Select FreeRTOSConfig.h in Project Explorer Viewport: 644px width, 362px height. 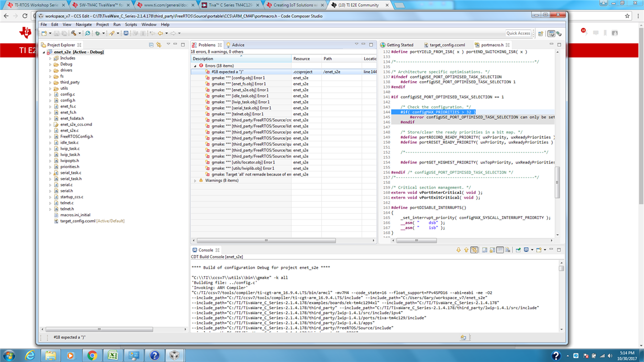pos(76,137)
